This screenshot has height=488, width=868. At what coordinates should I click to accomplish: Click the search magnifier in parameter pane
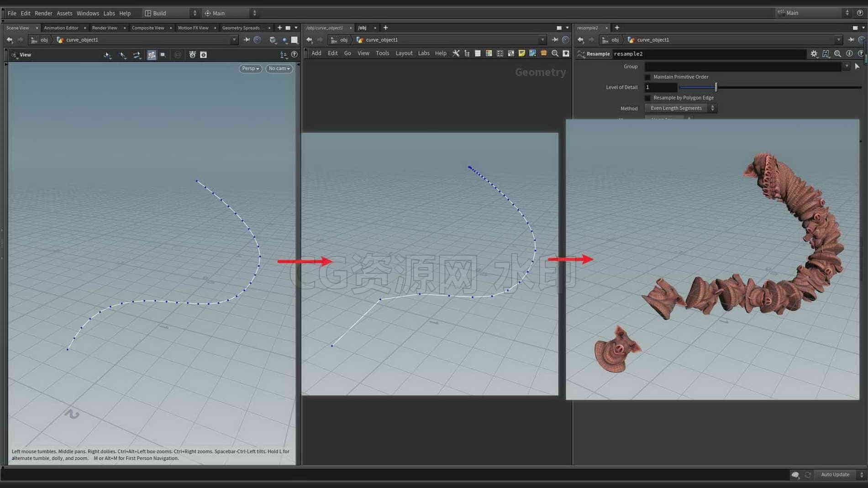(837, 54)
